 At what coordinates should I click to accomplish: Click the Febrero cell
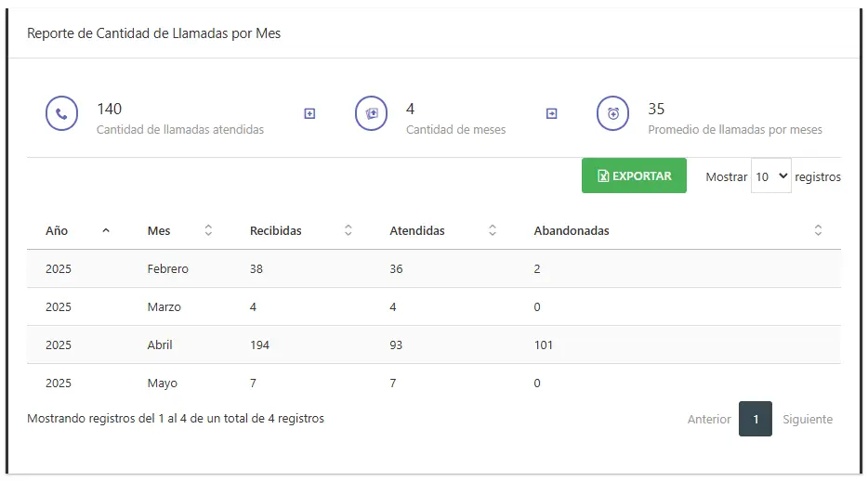click(167, 268)
